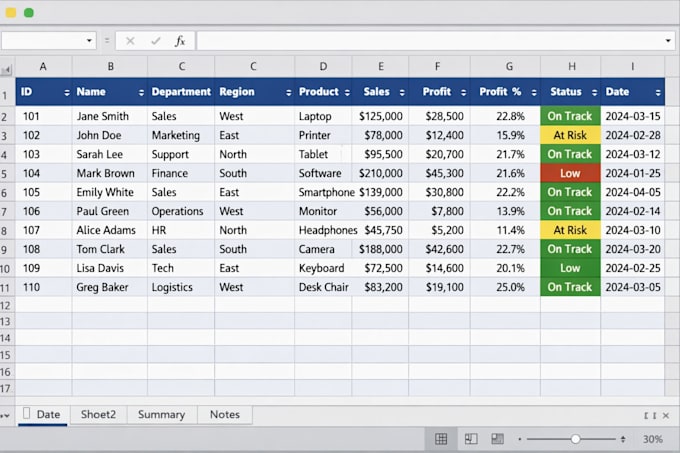Switch to Normal grid view icon
Image resolution: width=680 pixels, height=453 pixels.
[x=441, y=439]
